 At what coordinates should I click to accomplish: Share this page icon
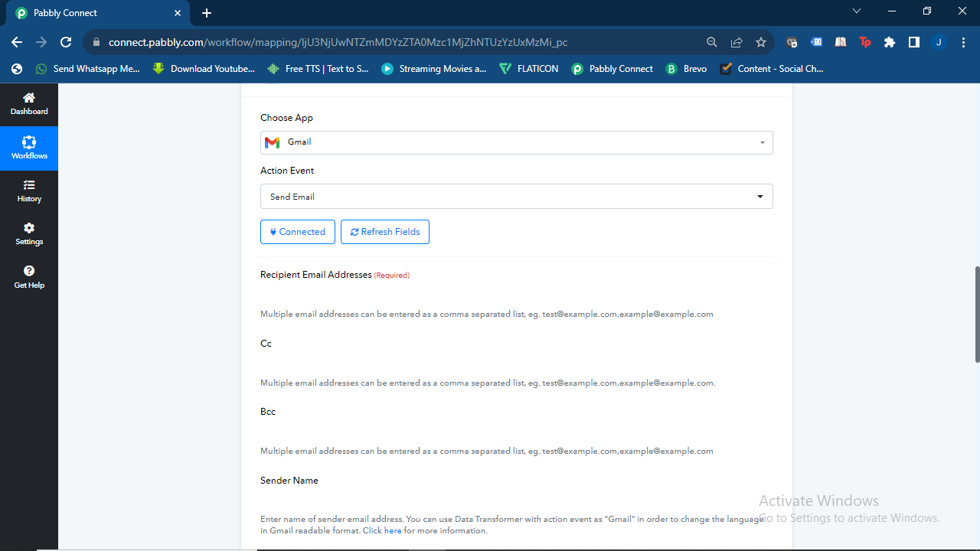[x=737, y=42]
